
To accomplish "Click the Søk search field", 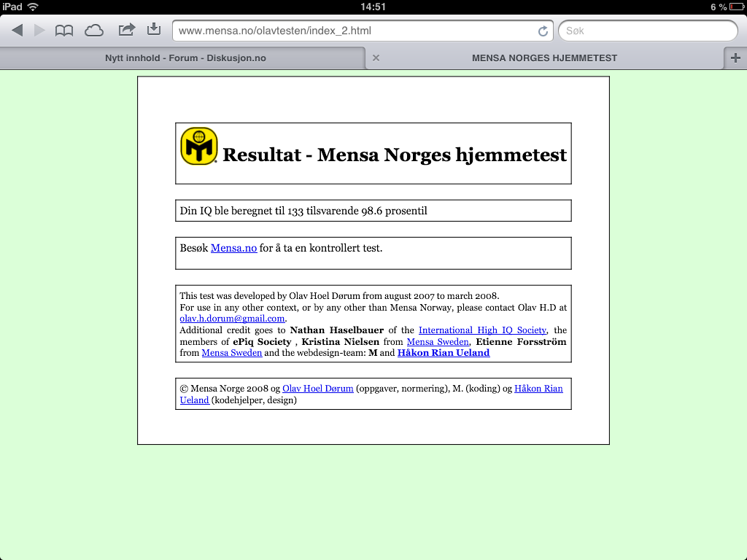I will [x=648, y=31].
